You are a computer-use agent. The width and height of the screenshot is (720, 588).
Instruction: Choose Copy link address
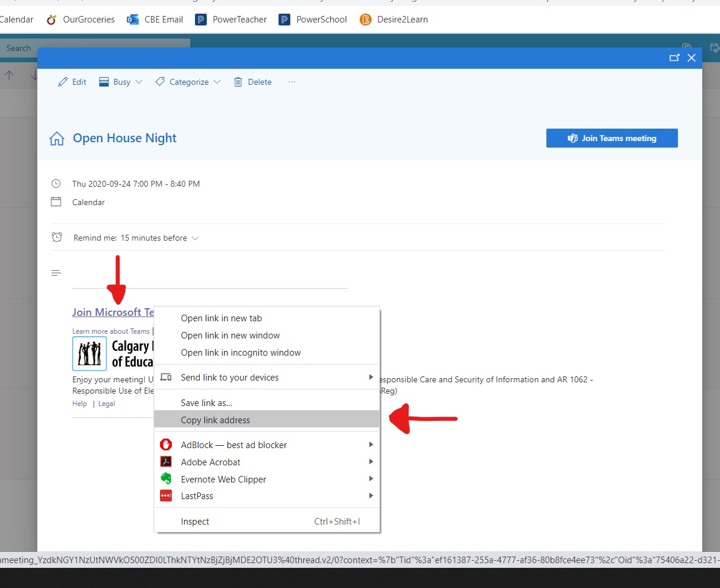[267, 420]
